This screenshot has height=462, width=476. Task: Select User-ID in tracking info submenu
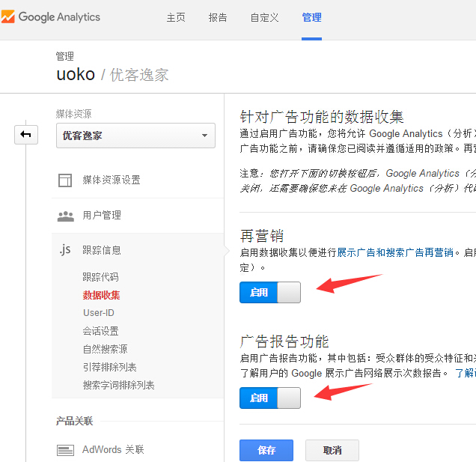click(x=98, y=313)
